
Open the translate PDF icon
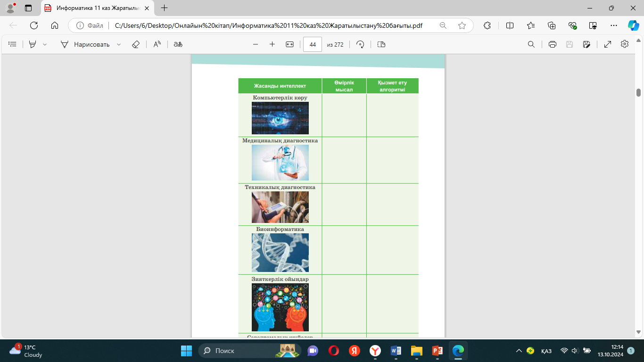click(178, 44)
